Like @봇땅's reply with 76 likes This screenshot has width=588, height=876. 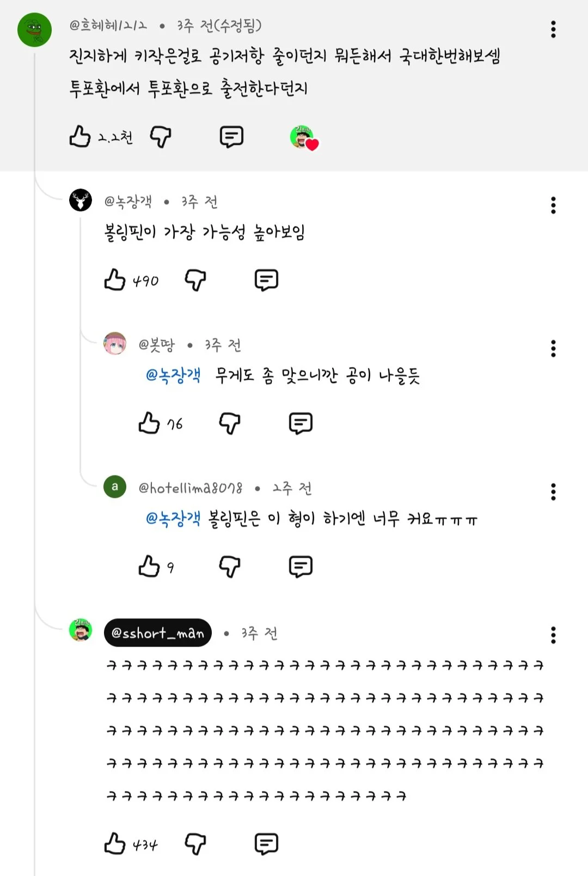pos(149,423)
